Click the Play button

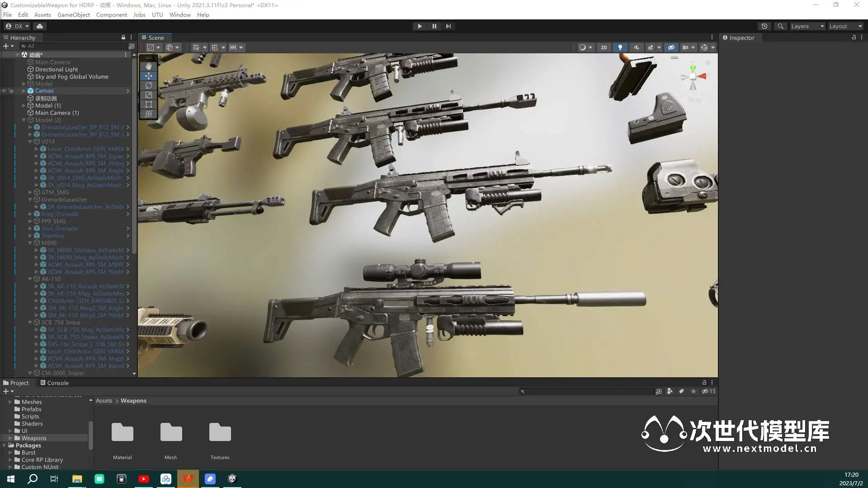coord(420,26)
